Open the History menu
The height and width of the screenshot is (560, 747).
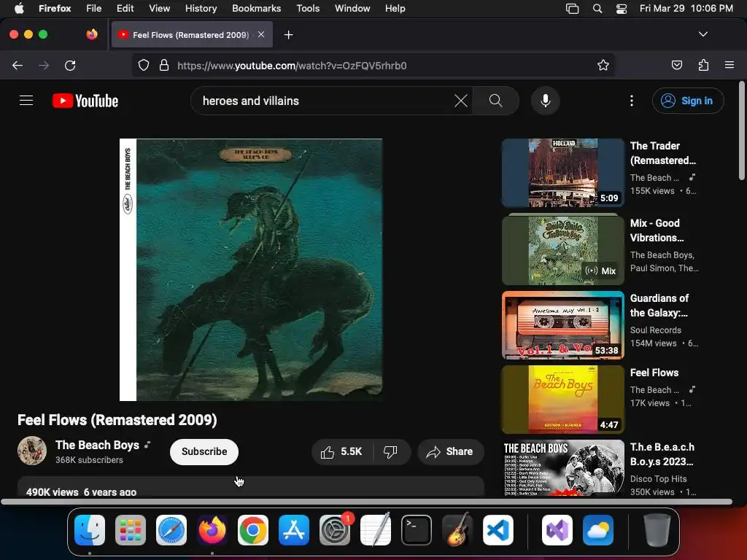[201, 8]
